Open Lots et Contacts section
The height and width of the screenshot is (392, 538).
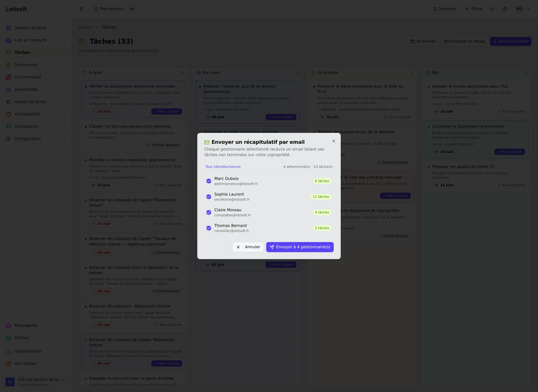pyautogui.click(x=36, y=40)
